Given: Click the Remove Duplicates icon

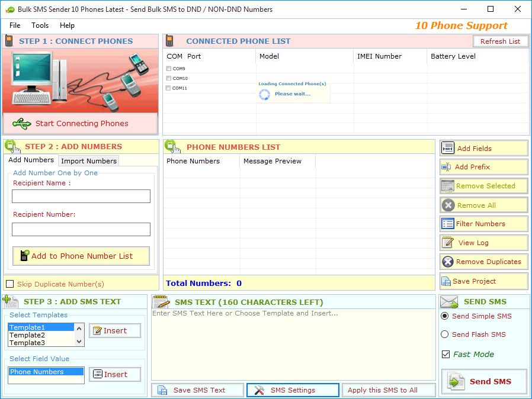Looking at the screenshot, I should (448, 262).
